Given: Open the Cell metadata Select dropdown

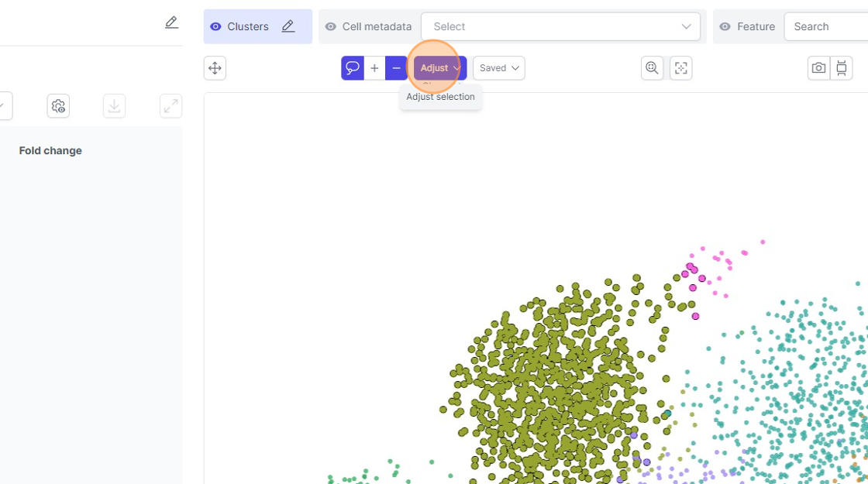Looking at the screenshot, I should (x=560, y=26).
